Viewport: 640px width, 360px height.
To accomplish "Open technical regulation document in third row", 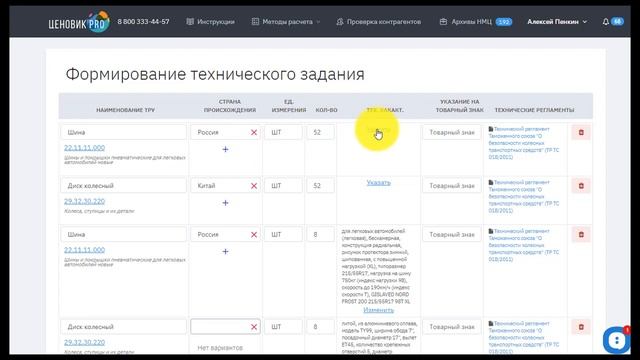I will (x=524, y=245).
